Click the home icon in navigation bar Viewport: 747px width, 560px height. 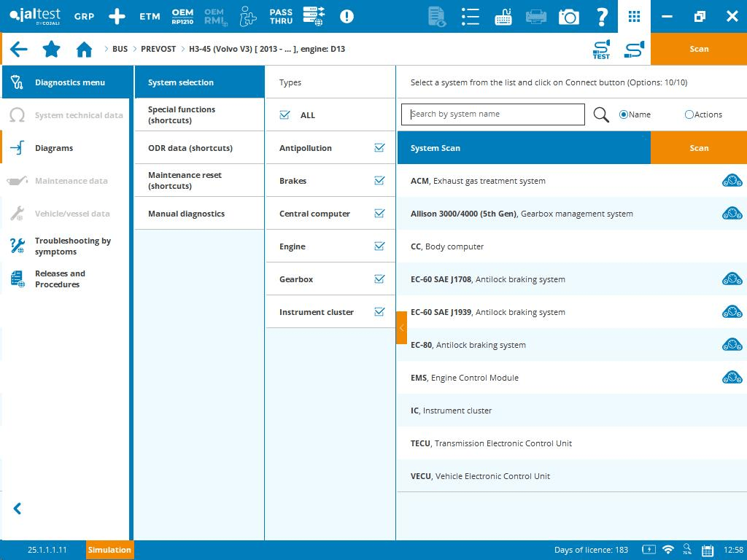tap(84, 50)
